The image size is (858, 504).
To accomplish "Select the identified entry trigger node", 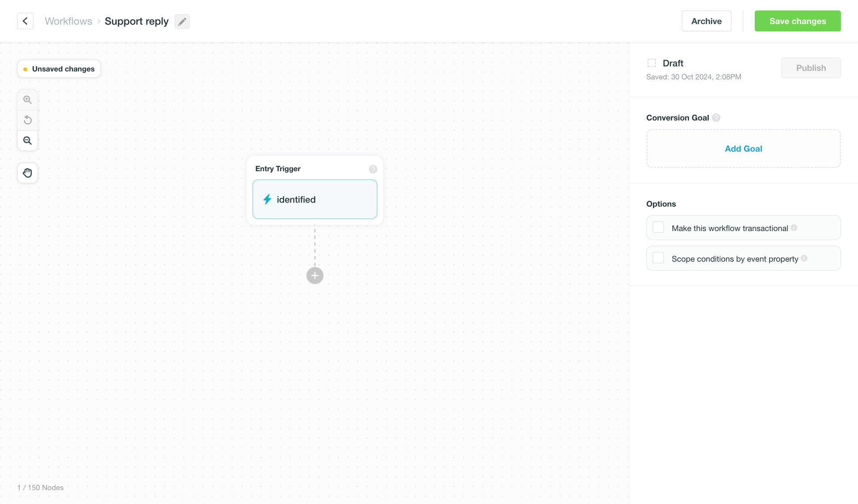I will click(315, 199).
